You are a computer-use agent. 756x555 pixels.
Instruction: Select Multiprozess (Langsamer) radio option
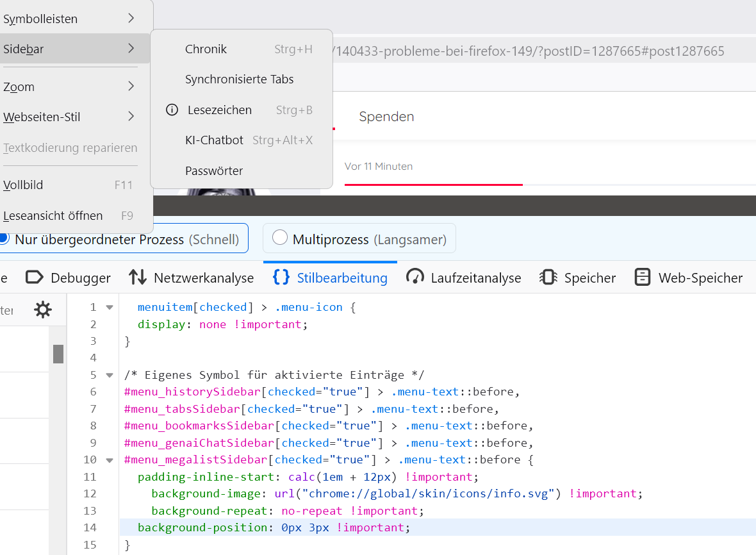[x=280, y=238]
